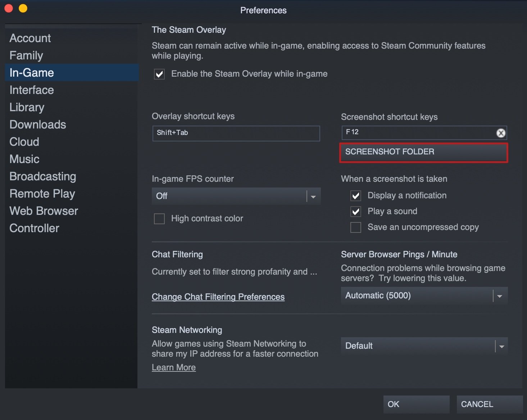Enable High contrast color
The width and height of the screenshot is (527, 420).
point(159,218)
